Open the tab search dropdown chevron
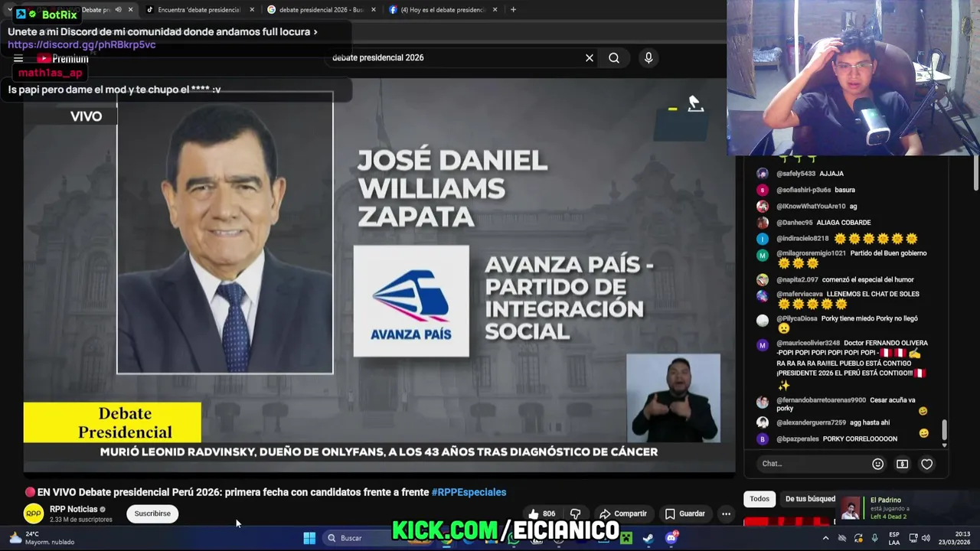Screen dimensions: 980x551 coord(10,10)
